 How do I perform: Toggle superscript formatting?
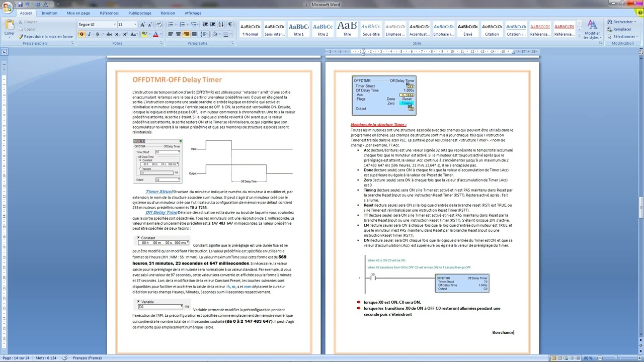pyautogui.click(x=125, y=34)
